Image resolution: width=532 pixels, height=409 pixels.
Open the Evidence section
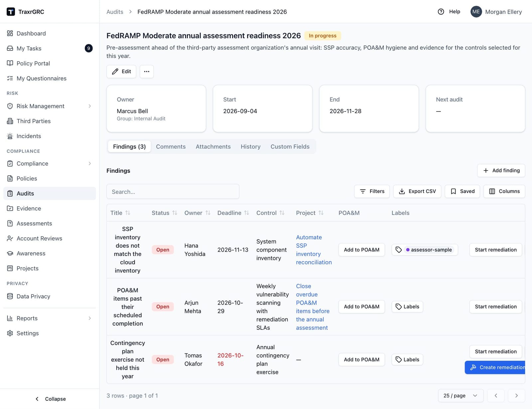pos(50,208)
